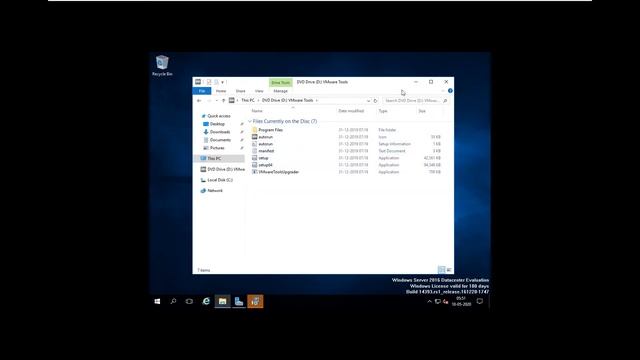Image resolution: width=640 pixels, height=360 pixels.
Task: Refresh the current folder view
Action: 376,100
